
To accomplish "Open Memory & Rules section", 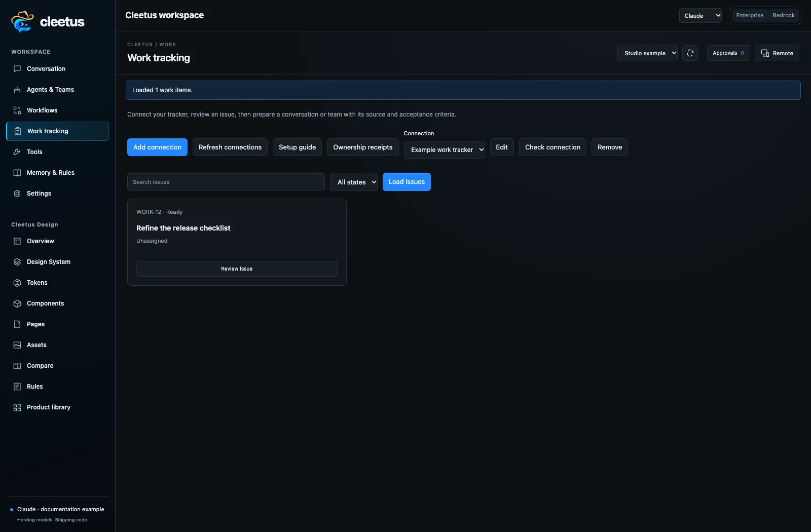I will [x=57, y=173].
